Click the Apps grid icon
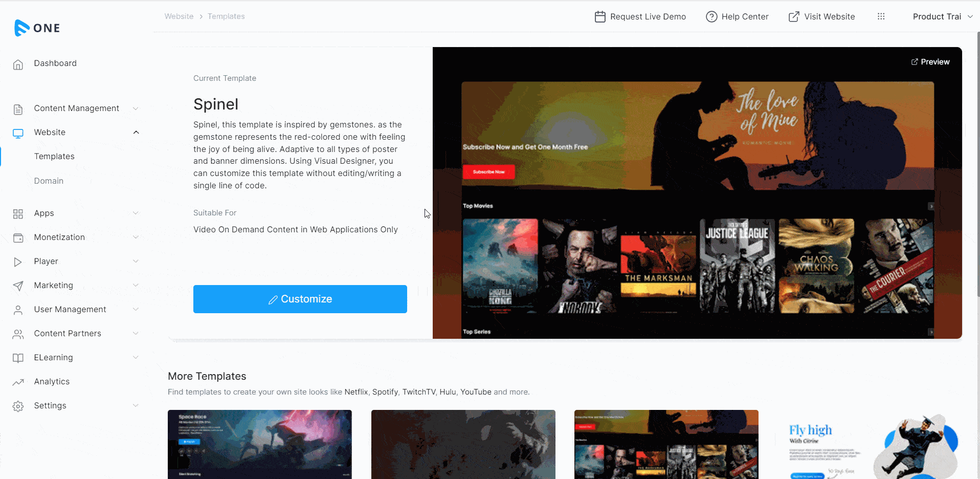980x479 pixels. 18,214
